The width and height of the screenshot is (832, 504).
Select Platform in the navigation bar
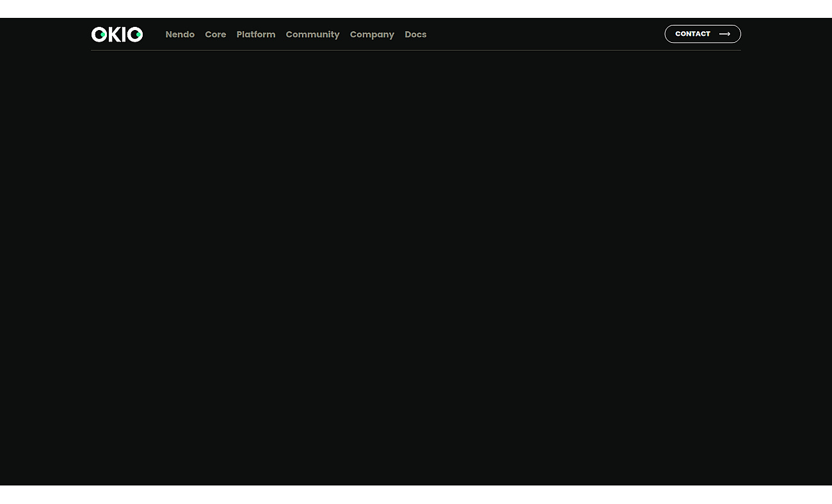[x=256, y=35]
